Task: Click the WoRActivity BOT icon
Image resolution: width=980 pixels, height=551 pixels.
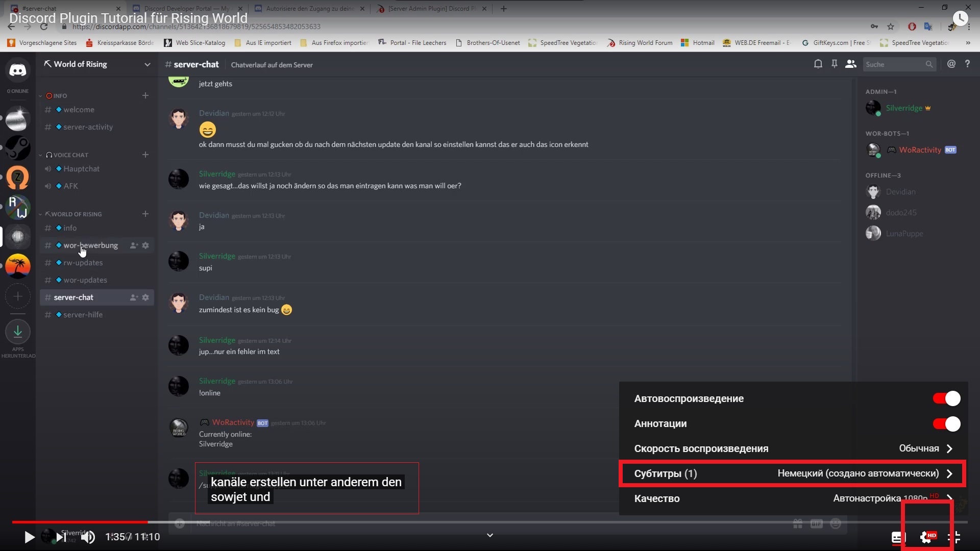Action: point(873,149)
